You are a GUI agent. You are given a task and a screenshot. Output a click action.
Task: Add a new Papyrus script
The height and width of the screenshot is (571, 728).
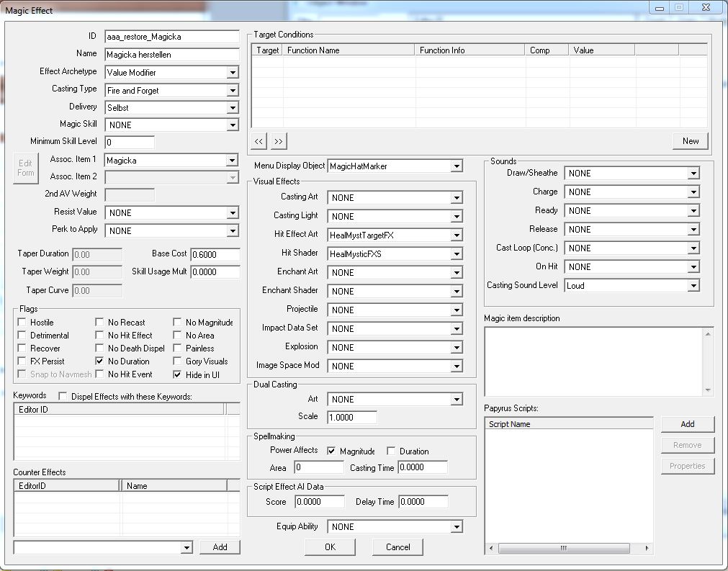[x=687, y=424]
